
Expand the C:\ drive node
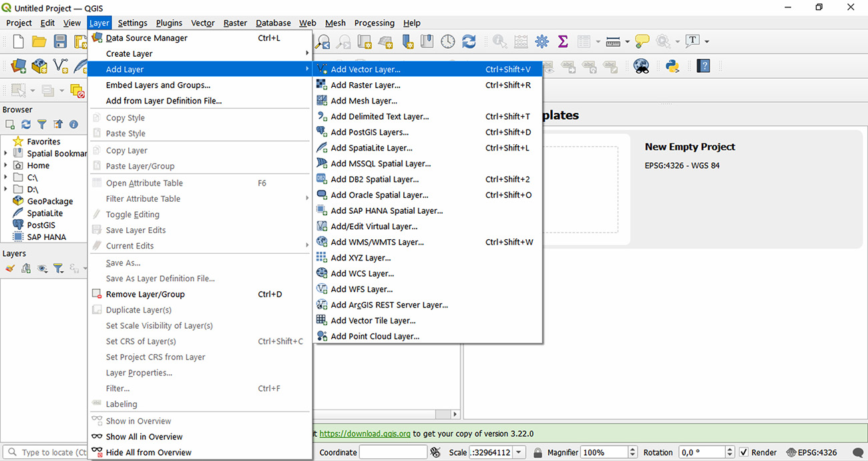click(x=6, y=178)
